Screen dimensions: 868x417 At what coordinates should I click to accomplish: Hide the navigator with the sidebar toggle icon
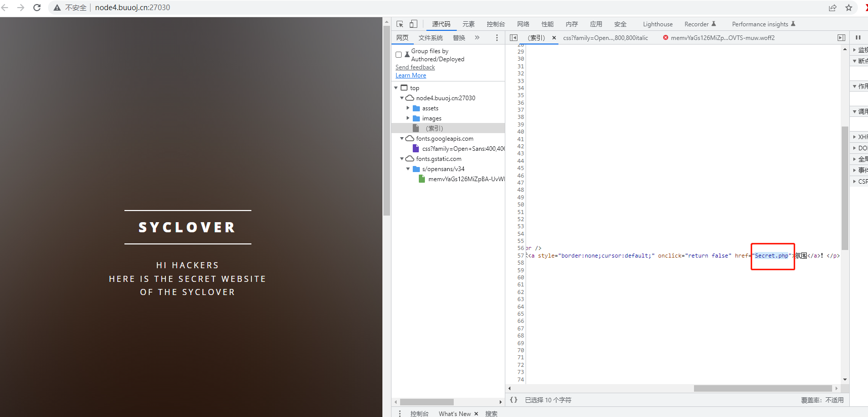[513, 37]
